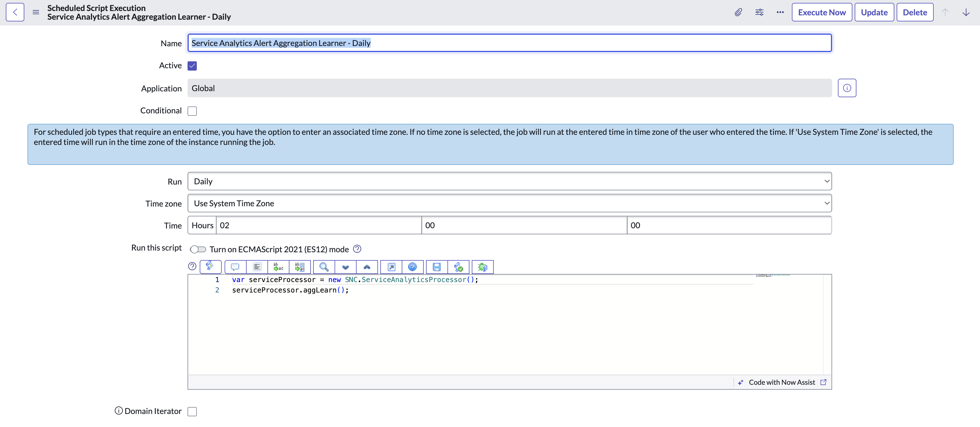The height and width of the screenshot is (427, 980).
Task: Open the script debugger bug icon
Action: click(x=483, y=267)
